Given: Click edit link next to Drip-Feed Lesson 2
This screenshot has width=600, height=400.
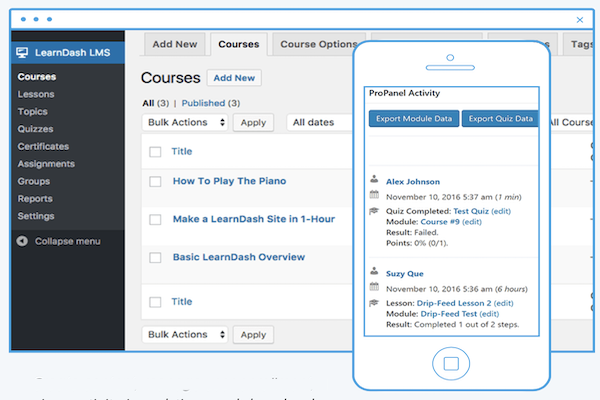Looking at the screenshot, I should pyautogui.click(x=504, y=304).
